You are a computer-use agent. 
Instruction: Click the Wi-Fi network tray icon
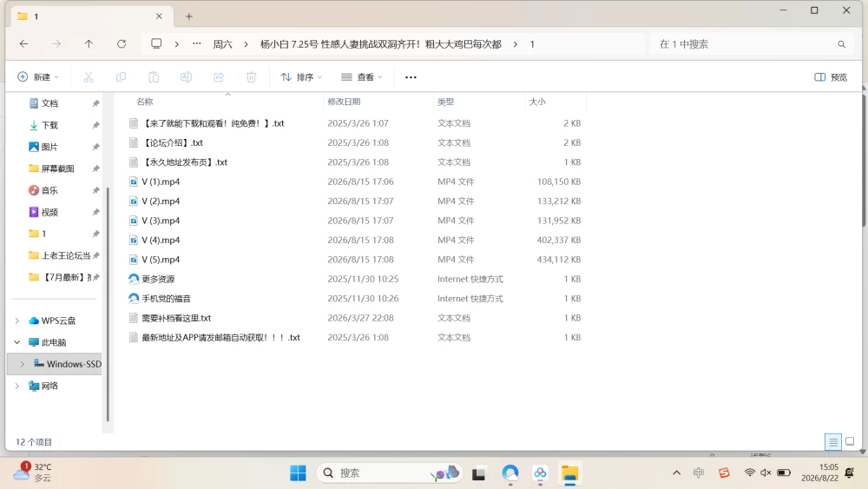tap(750, 472)
